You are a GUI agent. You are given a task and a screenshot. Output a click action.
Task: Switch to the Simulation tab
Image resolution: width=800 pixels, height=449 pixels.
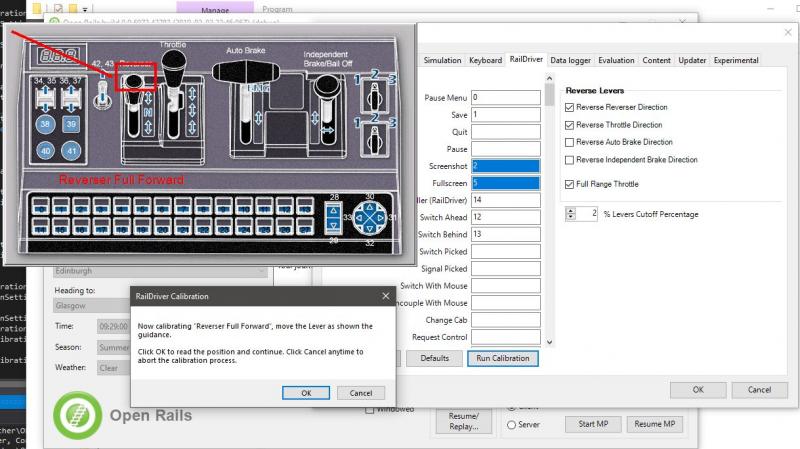[442, 60]
